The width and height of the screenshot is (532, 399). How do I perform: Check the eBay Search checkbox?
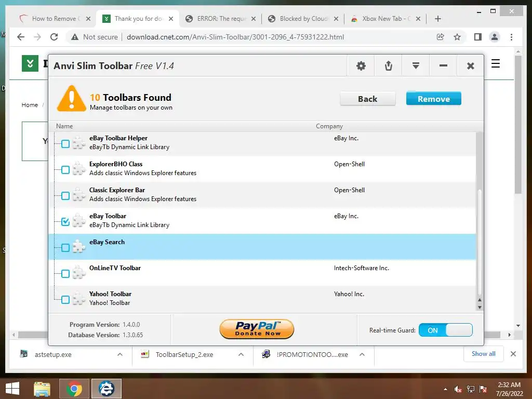65,248
